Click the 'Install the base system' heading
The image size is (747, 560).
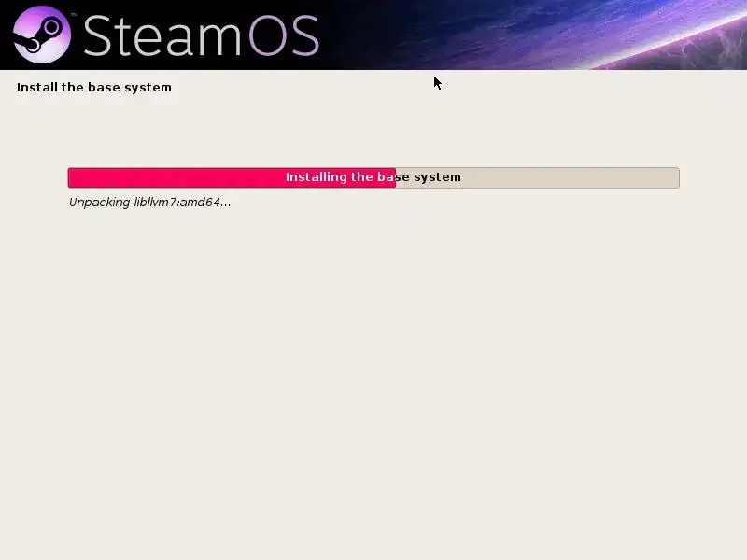[94, 88]
